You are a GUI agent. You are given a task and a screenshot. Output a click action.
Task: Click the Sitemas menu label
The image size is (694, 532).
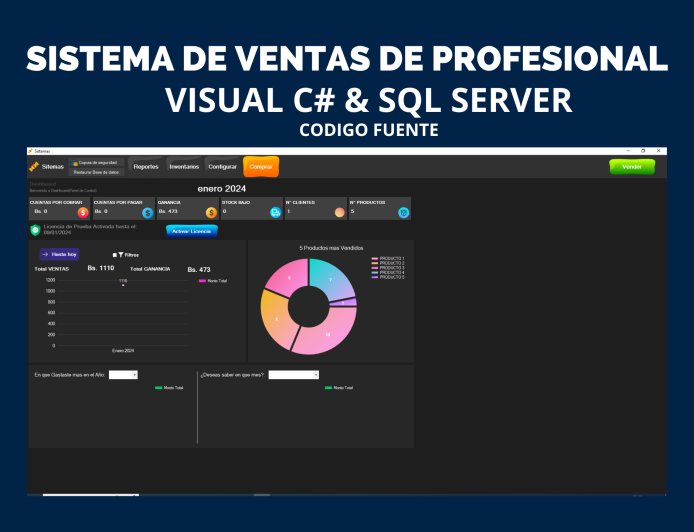click(x=53, y=167)
